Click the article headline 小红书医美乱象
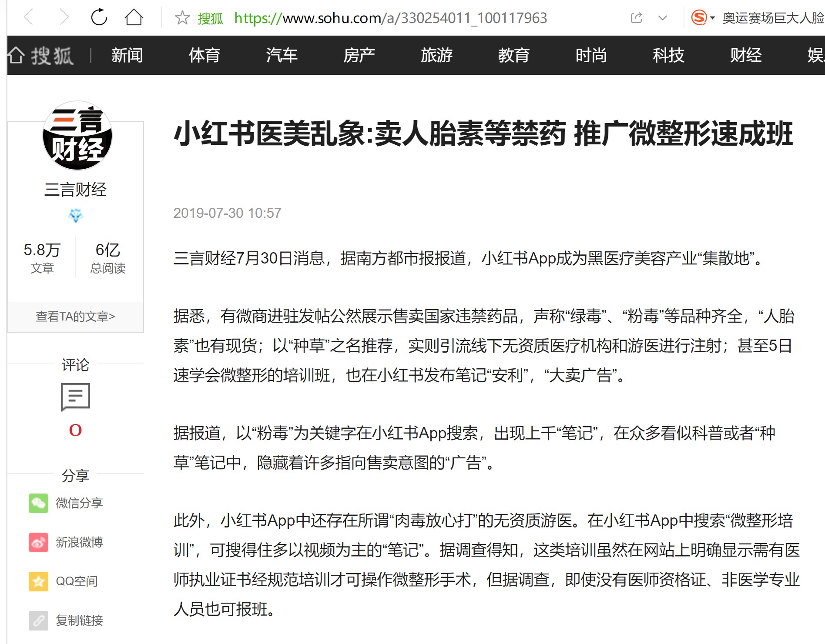 (x=483, y=133)
